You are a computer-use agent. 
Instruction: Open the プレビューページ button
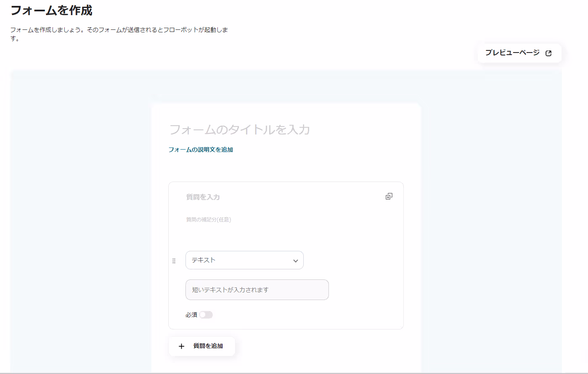click(519, 53)
